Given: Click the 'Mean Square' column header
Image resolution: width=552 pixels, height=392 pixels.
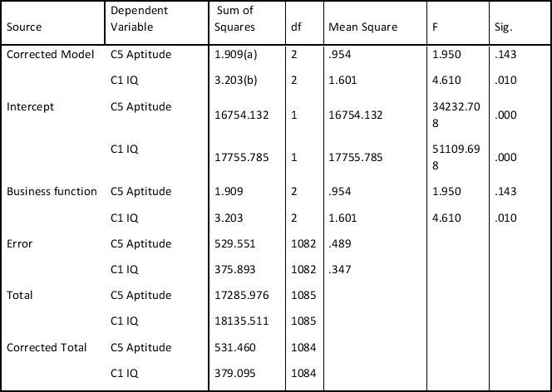Looking at the screenshot, I should [x=363, y=27].
